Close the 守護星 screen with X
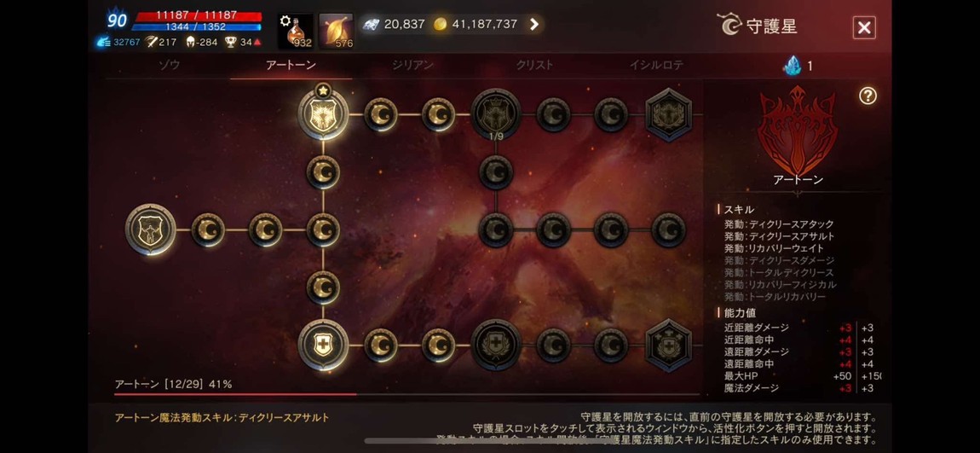Image resolution: width=980 pixels, height=453 pixels. pyautogui.click(x=864, y=27)
